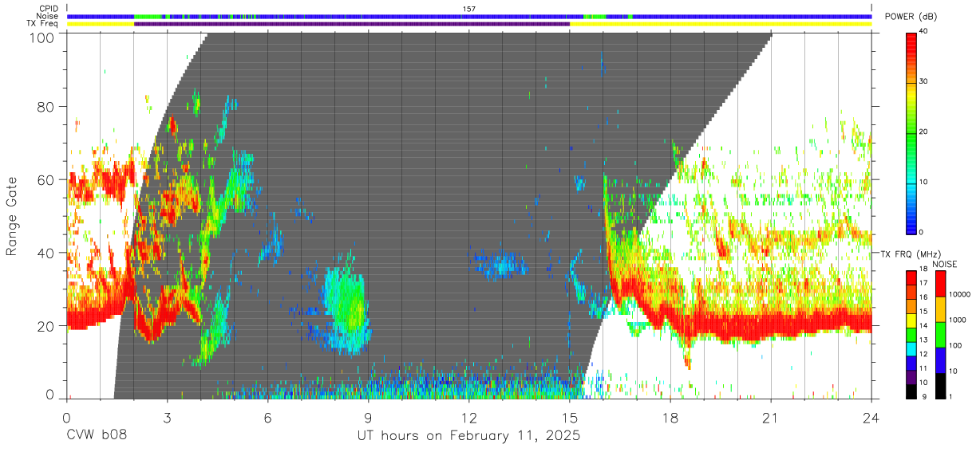The height and width of the screenshot is (452, 980).
Task: Click the green segment of the NOISE scale
Action: (939, 335)
